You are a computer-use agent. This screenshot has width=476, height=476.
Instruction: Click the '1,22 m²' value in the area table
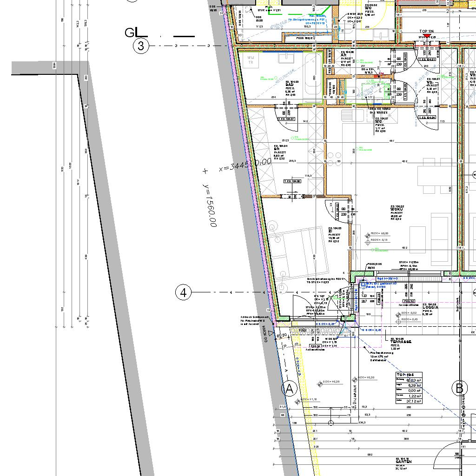pyautogui.click(x=414, y=396)
